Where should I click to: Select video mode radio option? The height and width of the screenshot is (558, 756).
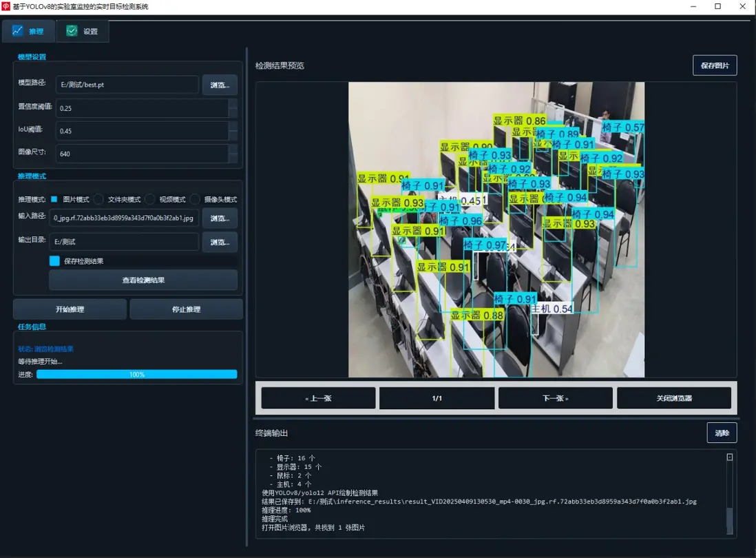(150, 199)
